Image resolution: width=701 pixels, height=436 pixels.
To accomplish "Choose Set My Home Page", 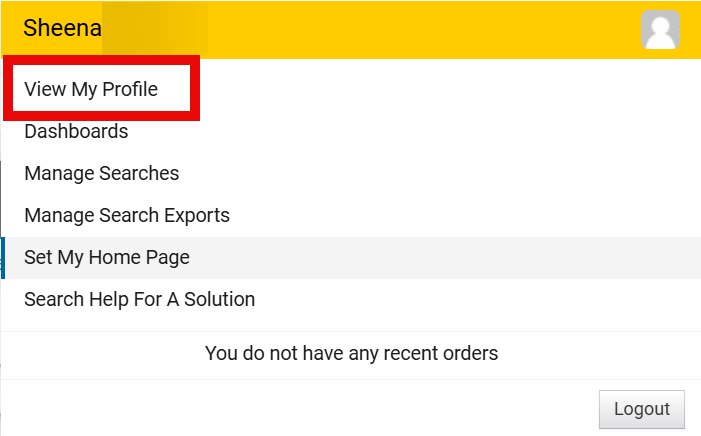I will (107, 258).
